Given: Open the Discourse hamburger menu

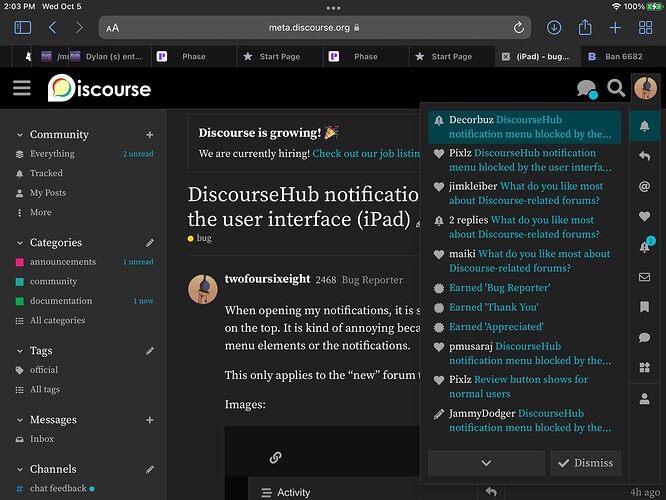Looking at the screenshot, I should [x=22, y=88].
